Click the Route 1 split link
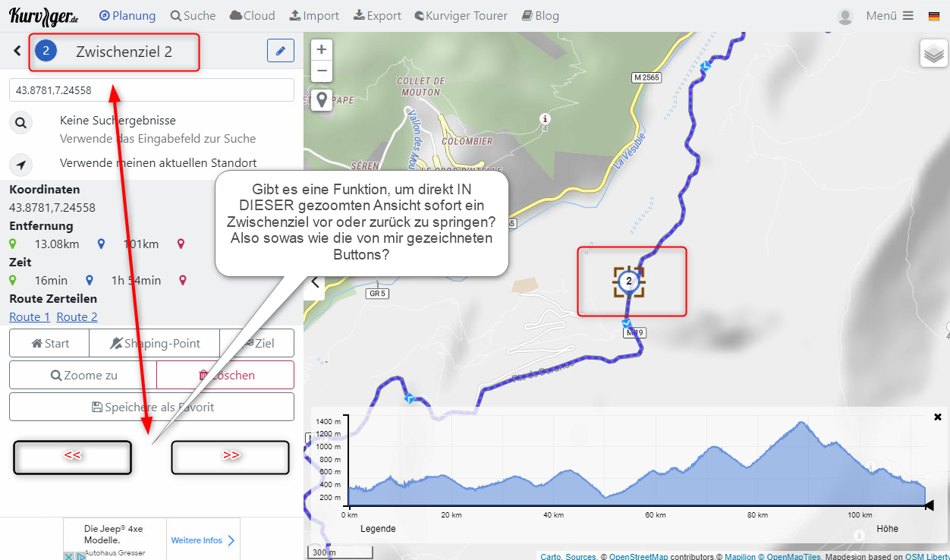Image resolution: width=950 pixels, height=560 pixels. tap(30, 317)
